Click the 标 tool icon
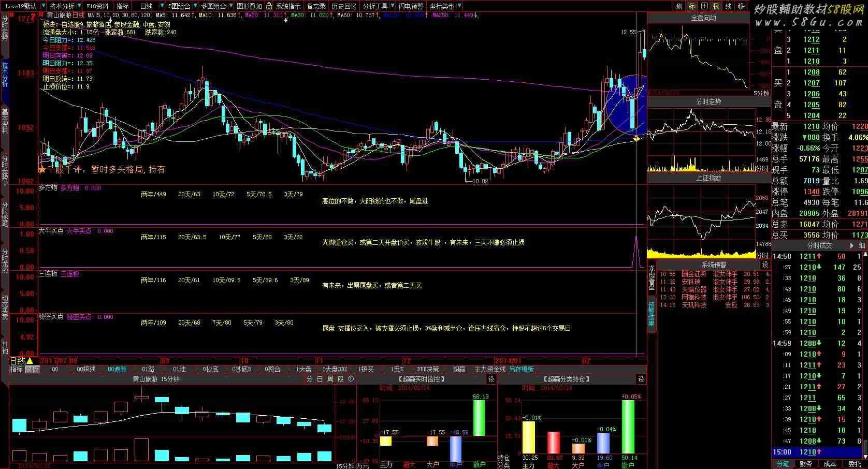 692,6
